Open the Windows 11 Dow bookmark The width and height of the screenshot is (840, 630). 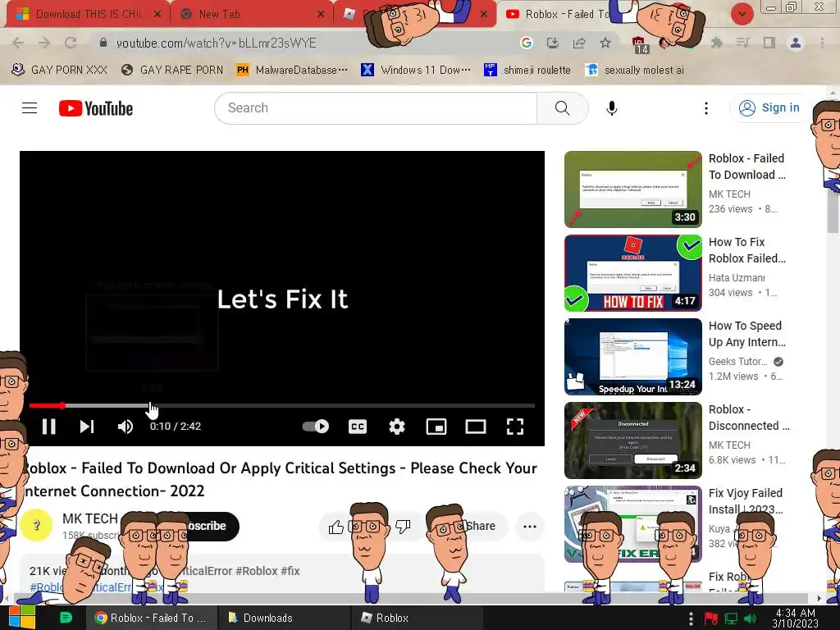tap(416, 71)
